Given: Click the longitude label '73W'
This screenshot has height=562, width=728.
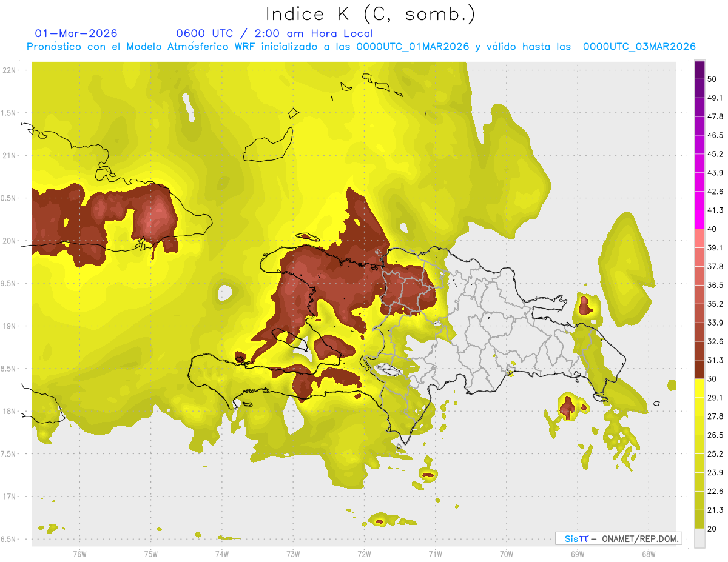Looking at the screenshot, I should click(x=293, y=554).
